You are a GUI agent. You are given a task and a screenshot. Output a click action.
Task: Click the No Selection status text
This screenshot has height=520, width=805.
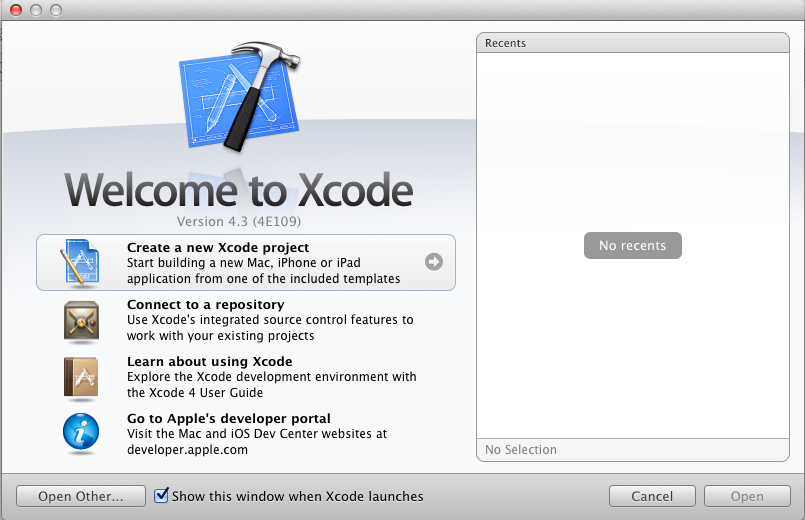(x=521, y=450)
